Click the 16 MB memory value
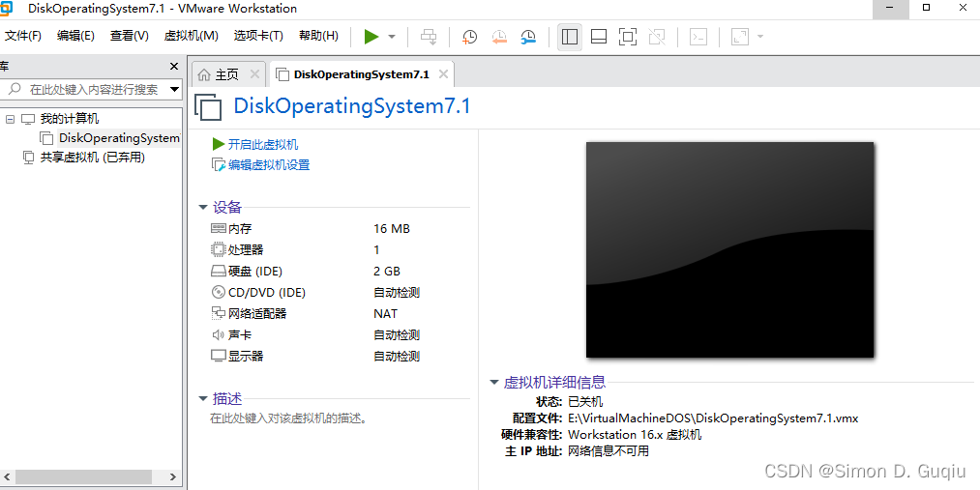This screenshot has height=490, width=980. (x=392, y=228)
